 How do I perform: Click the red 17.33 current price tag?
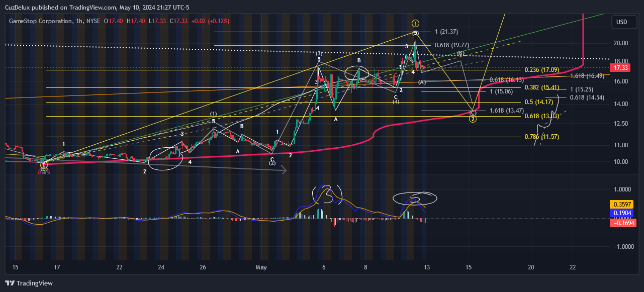coord(621,68)
